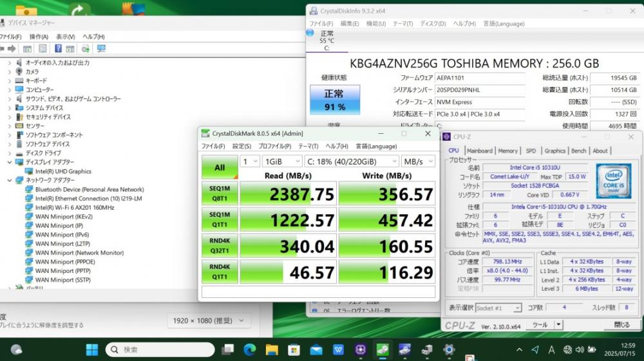Open CrystalDiskInfo 機能(U) menu

[x=376, y=24]
